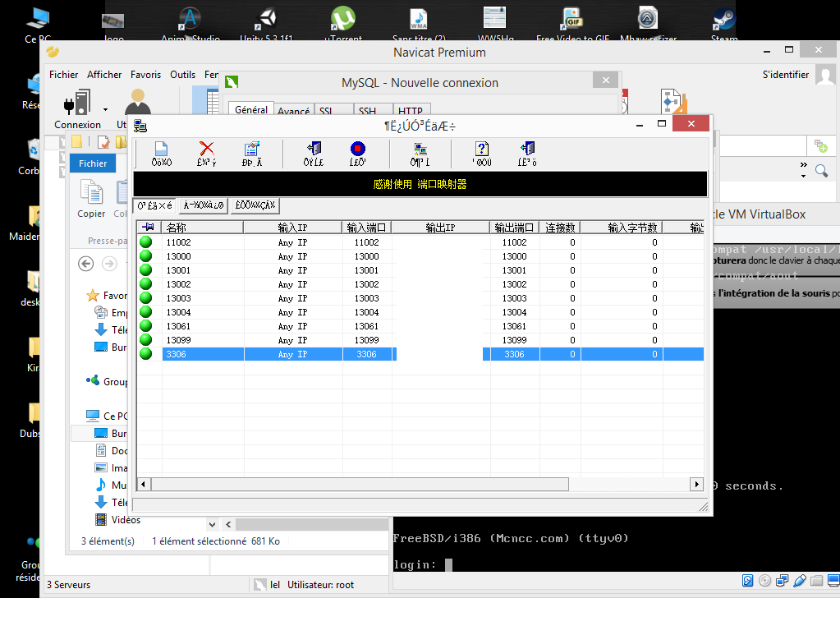The width and height of the screenshot is (840, 635).
Task: Click the VirtualBox hard disk status icon
Action: pyautogui.click(x=748, y=580)
